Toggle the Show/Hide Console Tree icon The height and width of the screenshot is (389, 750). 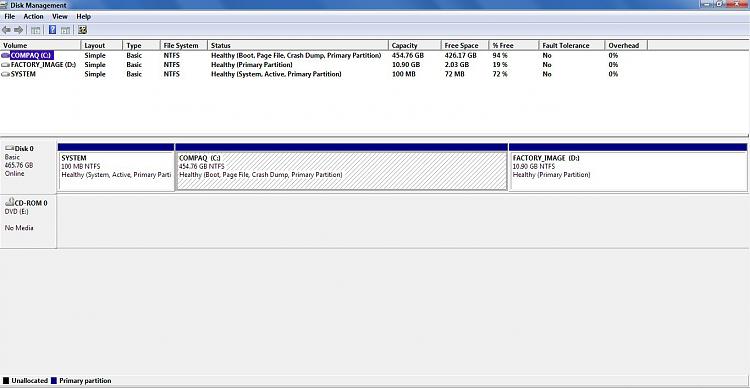35,30
